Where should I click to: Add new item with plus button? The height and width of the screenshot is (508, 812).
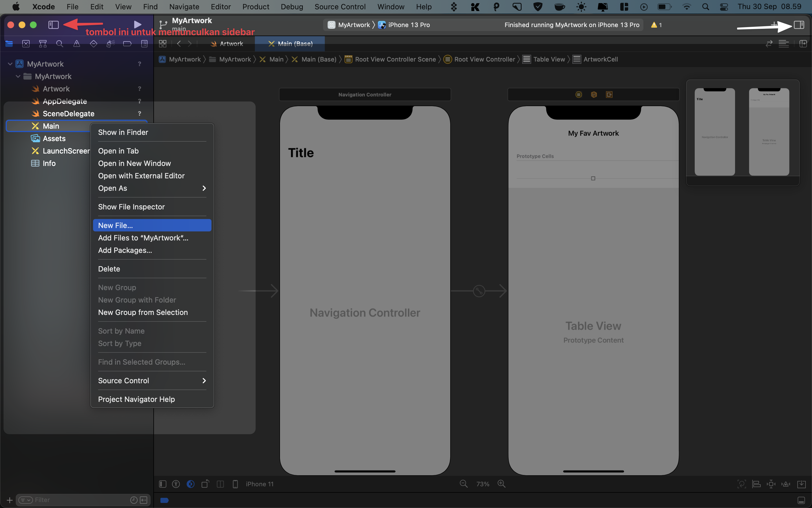point(9,500)
